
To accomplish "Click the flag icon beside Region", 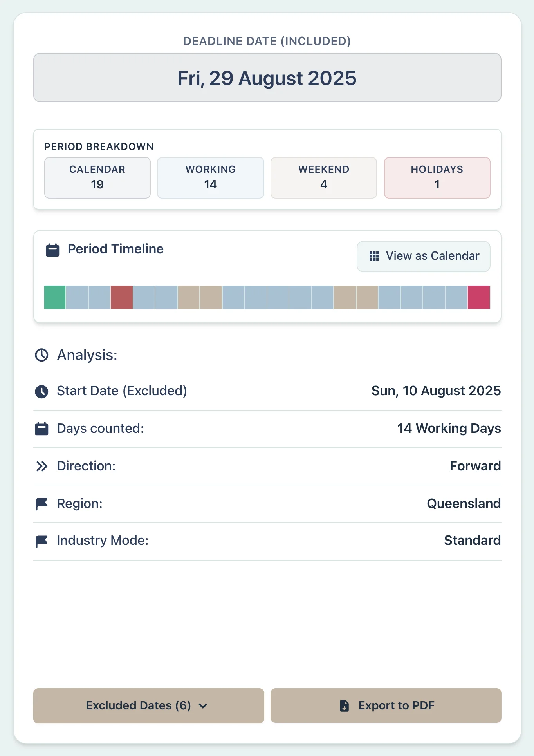I will pos(41,504).
